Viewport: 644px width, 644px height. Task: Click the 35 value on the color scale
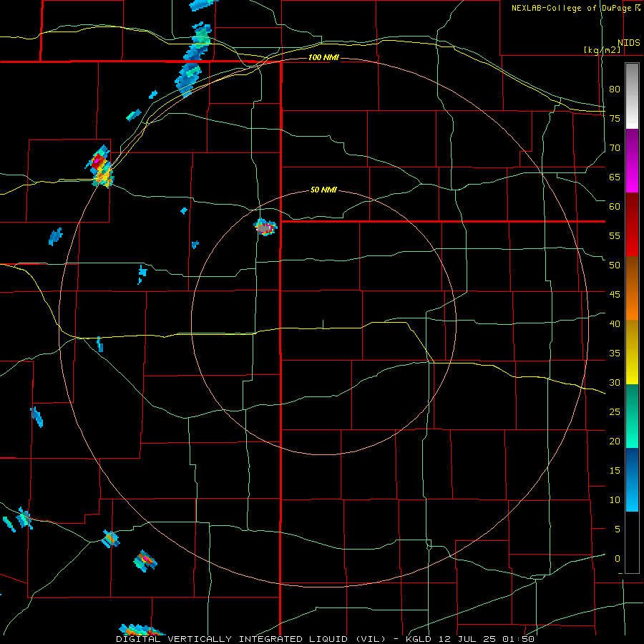click(615, 353)
